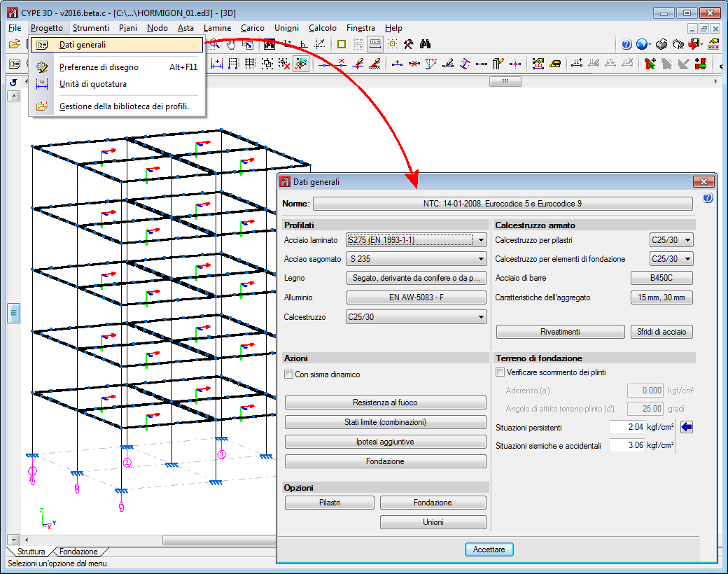Click the Accettare button
The width and height of the screenshot is (728, 574).
[x=489, y=549]
